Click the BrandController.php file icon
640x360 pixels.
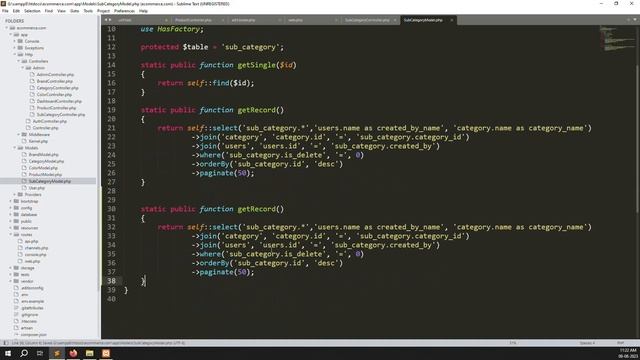pos(32,81)
